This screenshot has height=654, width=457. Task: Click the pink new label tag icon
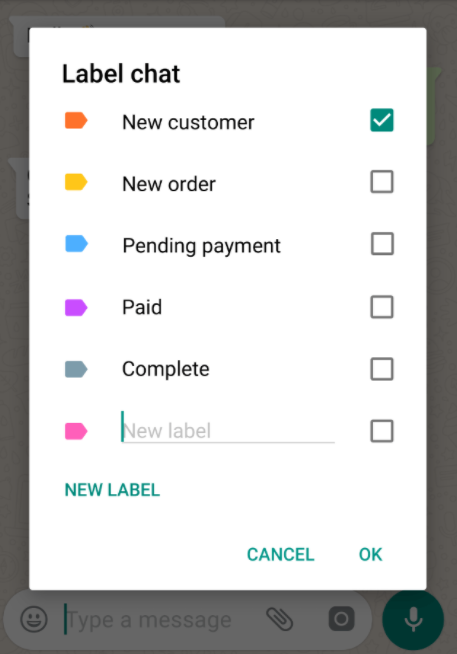tap(76, 431)
